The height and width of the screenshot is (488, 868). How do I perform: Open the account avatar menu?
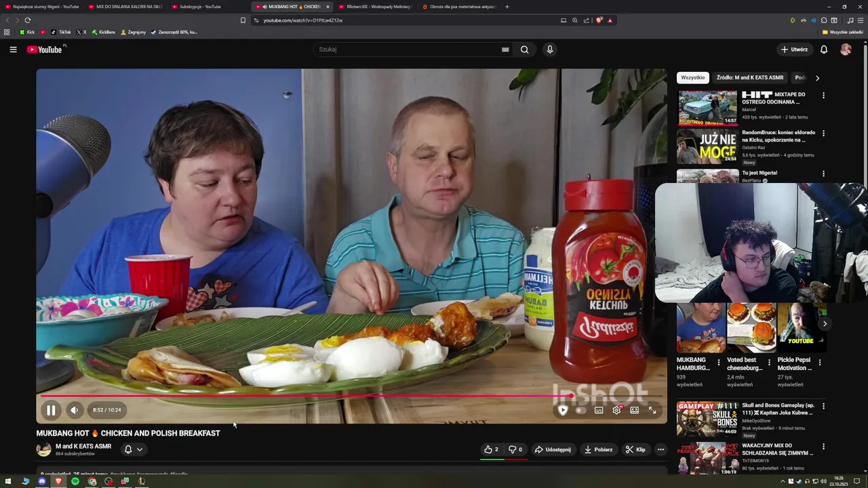tap(846, 49)
